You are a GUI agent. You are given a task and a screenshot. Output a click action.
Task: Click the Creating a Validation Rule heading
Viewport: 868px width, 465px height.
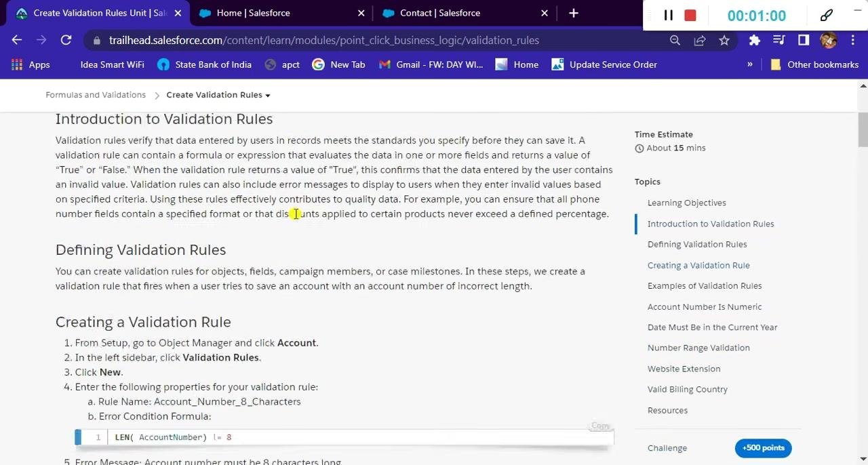coord(143,322)
